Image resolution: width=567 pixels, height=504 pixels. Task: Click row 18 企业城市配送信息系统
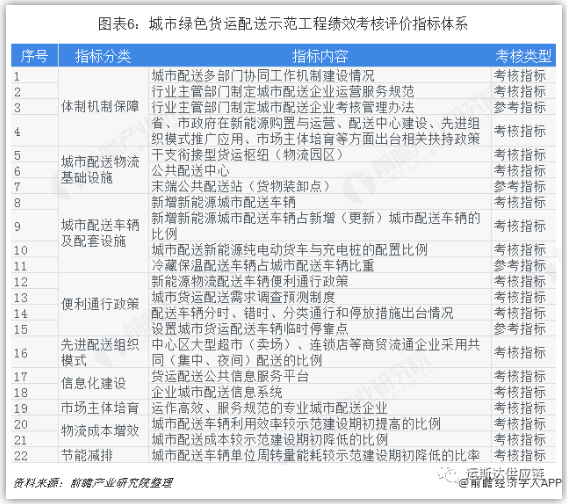[x=217, y=392]
